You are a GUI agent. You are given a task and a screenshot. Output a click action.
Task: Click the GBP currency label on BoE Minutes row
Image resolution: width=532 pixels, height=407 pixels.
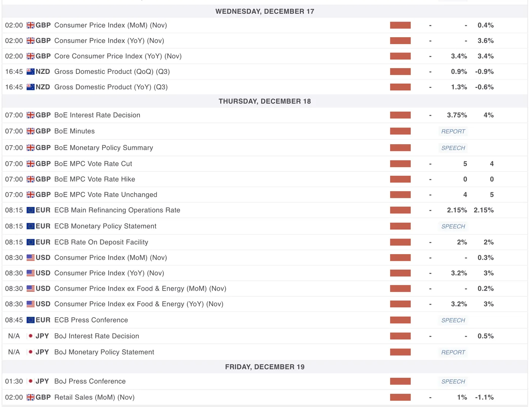(43, 131)
